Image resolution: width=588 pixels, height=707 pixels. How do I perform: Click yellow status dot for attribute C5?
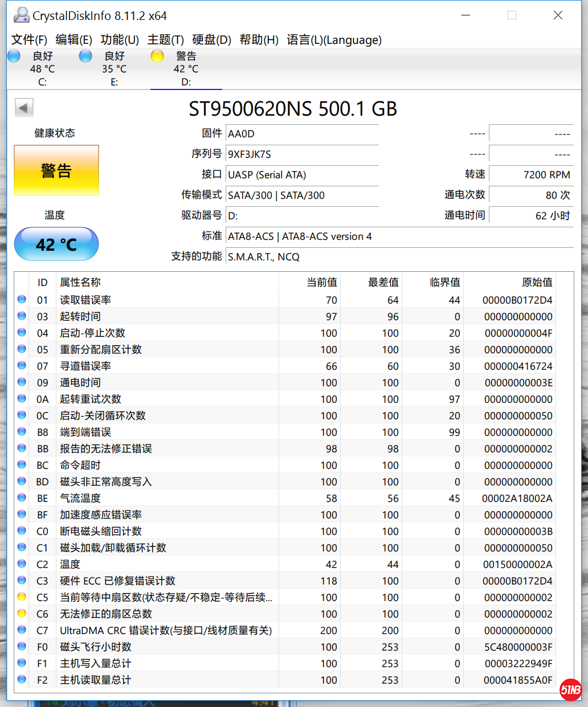pos(22,597)
